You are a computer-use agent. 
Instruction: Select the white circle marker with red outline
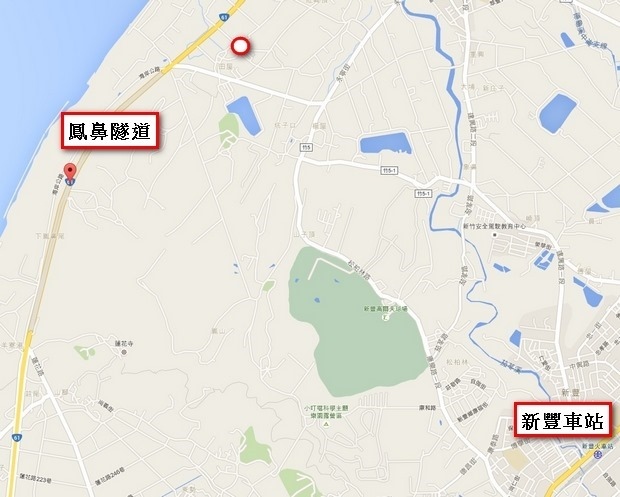tap(240, 46)
